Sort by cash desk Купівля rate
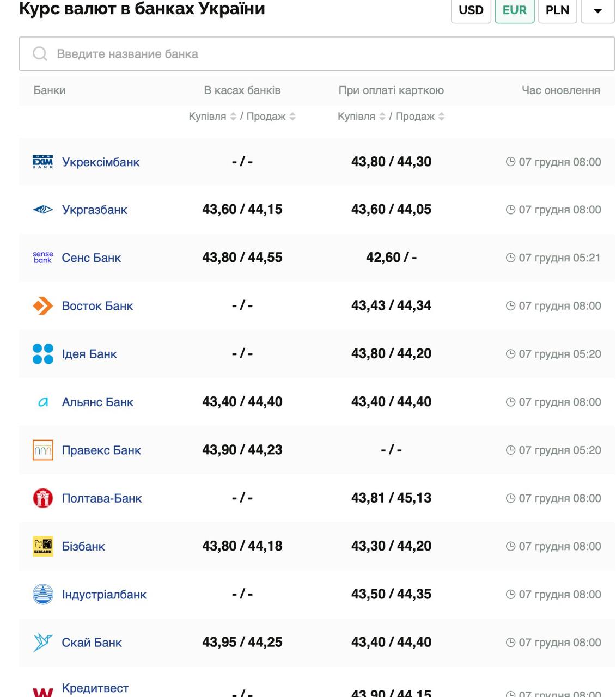Screen dimensions: 616x697 click(233, 117)
